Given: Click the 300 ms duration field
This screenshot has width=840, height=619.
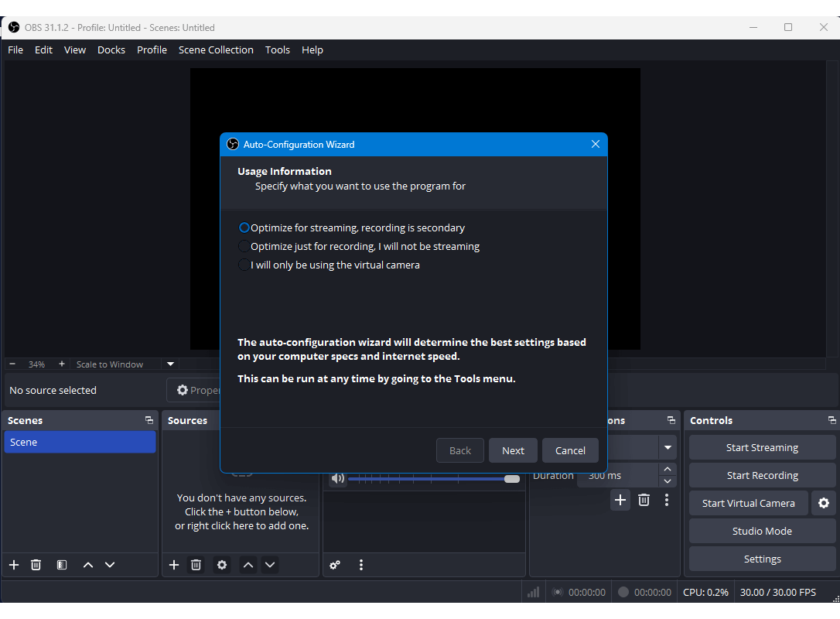Looking at the screenshot, I should 618,475.
